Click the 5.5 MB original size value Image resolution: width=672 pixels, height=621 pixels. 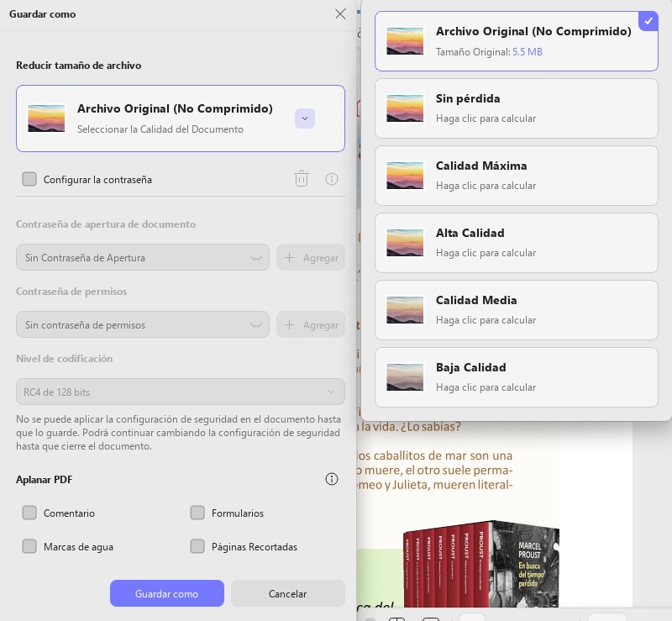528,52
